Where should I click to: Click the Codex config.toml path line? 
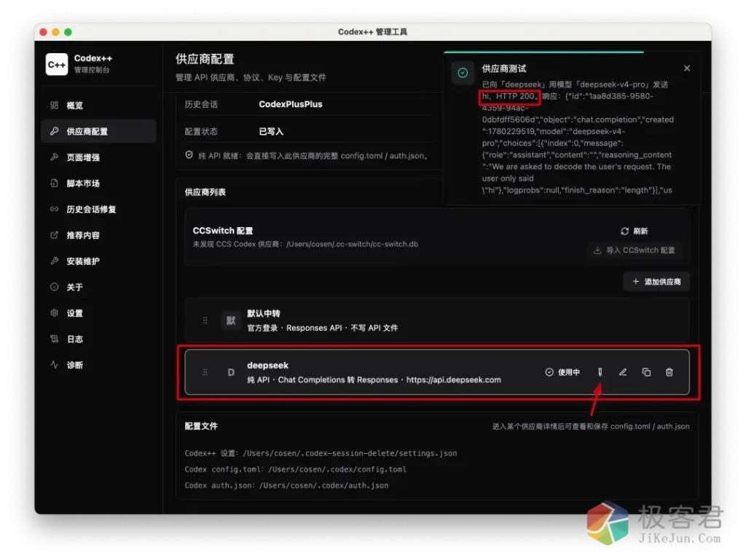tap(296, 469)
